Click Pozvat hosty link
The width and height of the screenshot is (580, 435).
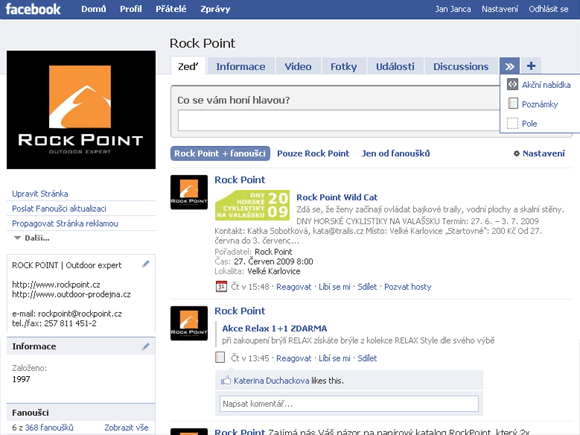pyautogui.click(x=408, y=287)
